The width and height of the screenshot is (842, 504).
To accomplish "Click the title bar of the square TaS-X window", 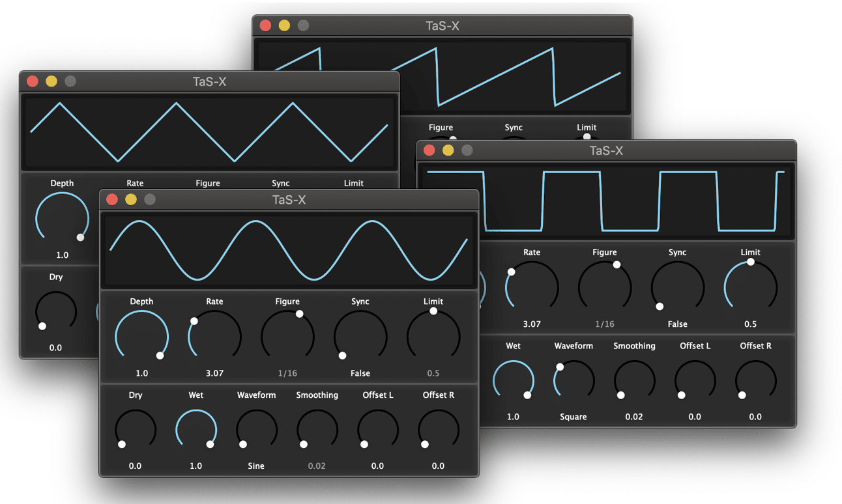I will (x=606, y=150).
